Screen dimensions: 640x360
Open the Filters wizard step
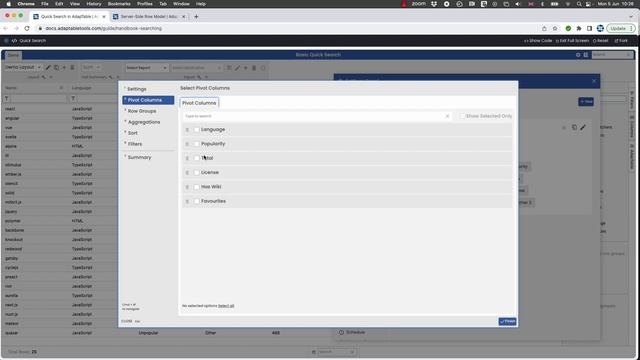click(148, 144)
